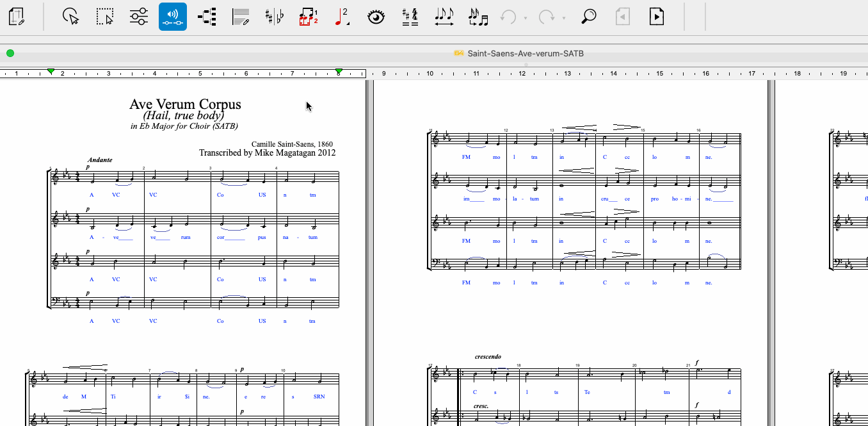The height and width of the screenshot is (426, 868).
Task: Click the left green ruler margin marker
Action: coord(51,71)
